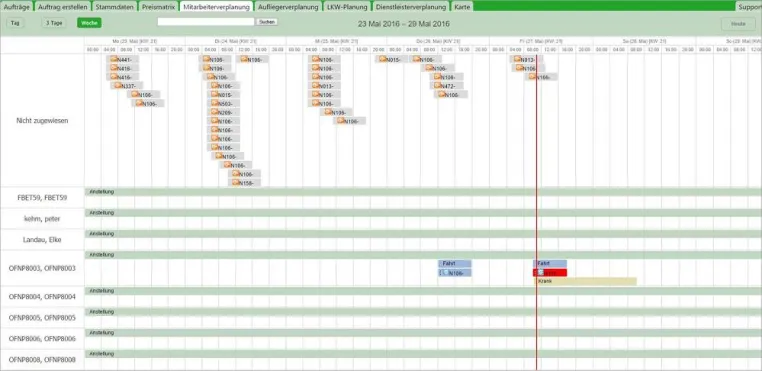Image resolution: width=762 pixels, height=371 pixels.
Task: Show the Karte tab
Action: tap(462, 7)
